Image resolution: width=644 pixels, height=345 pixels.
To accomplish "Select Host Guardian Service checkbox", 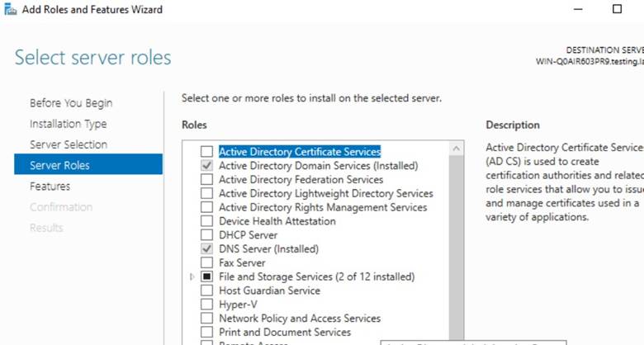I will coord(206,291).
